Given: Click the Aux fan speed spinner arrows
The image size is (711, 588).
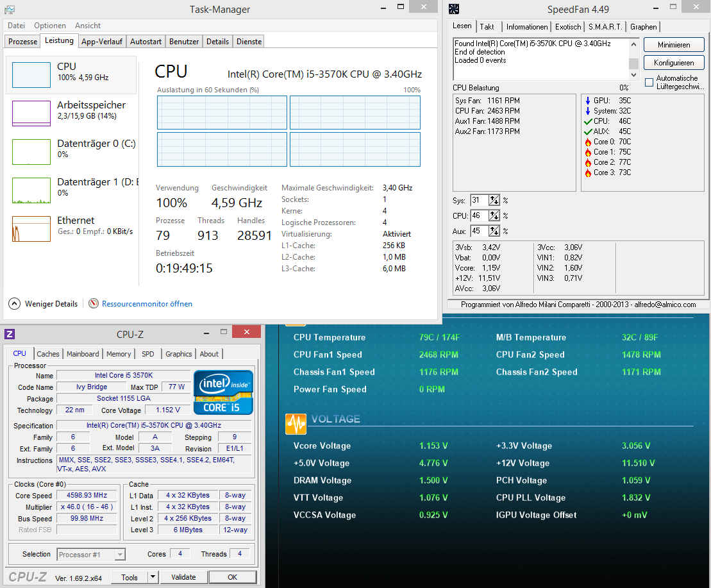Looking at the screenshot, I should pos(494,231).
